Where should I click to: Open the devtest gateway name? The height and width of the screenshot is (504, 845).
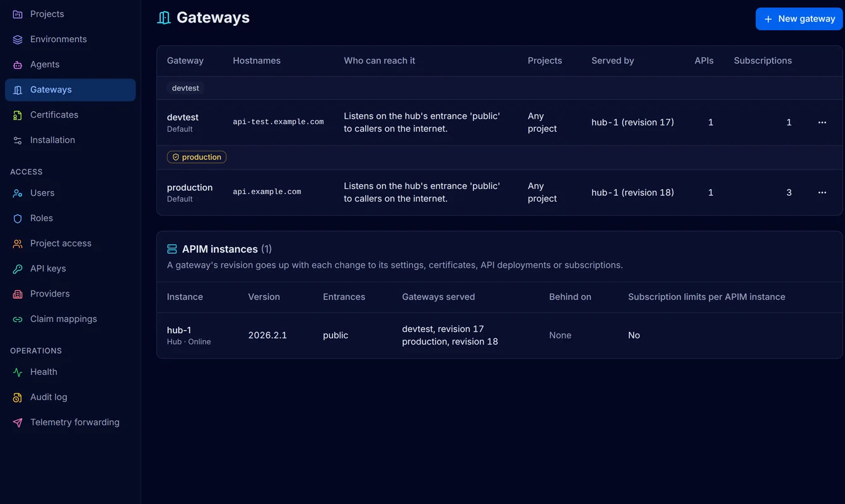click(183, 117)
